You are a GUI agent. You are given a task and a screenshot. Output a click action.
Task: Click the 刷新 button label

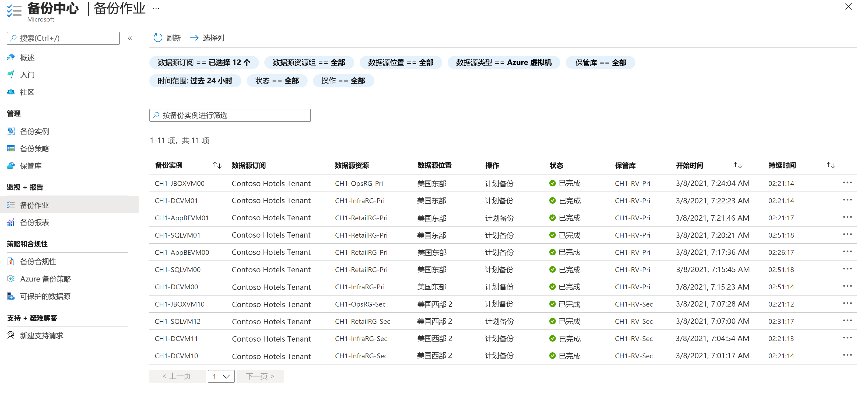click(174, 38)
